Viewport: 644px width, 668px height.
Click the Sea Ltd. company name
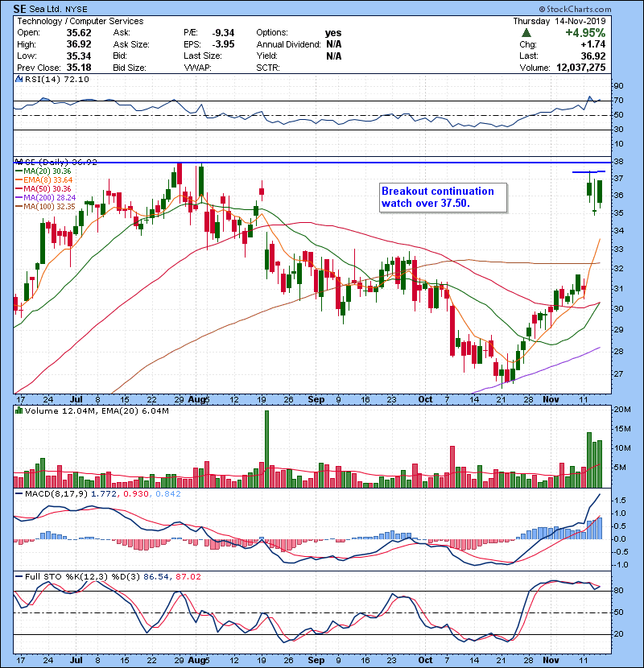46,9
